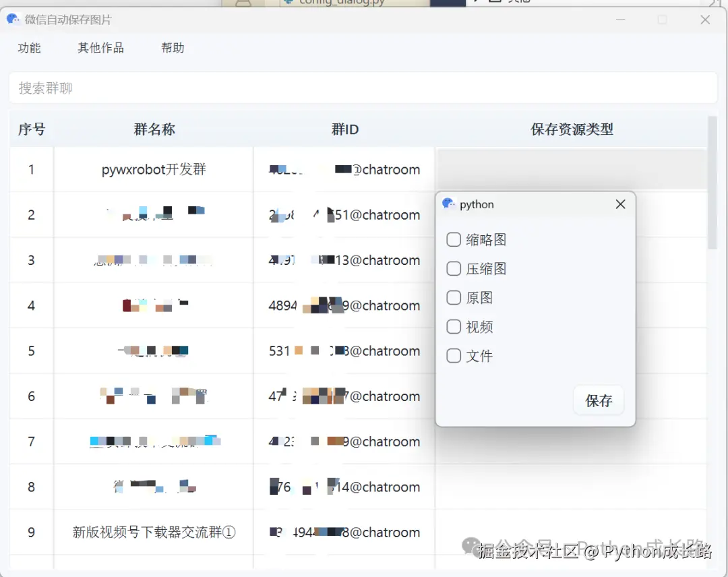Click the blurred group name in row 5

point(154,351)
